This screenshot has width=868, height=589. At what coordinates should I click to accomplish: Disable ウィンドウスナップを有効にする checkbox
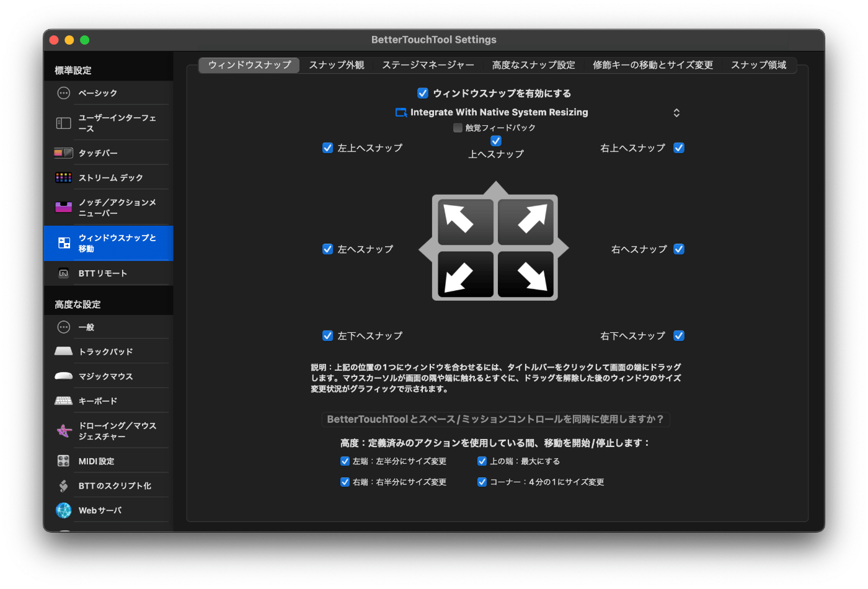[x=423, y=93]
